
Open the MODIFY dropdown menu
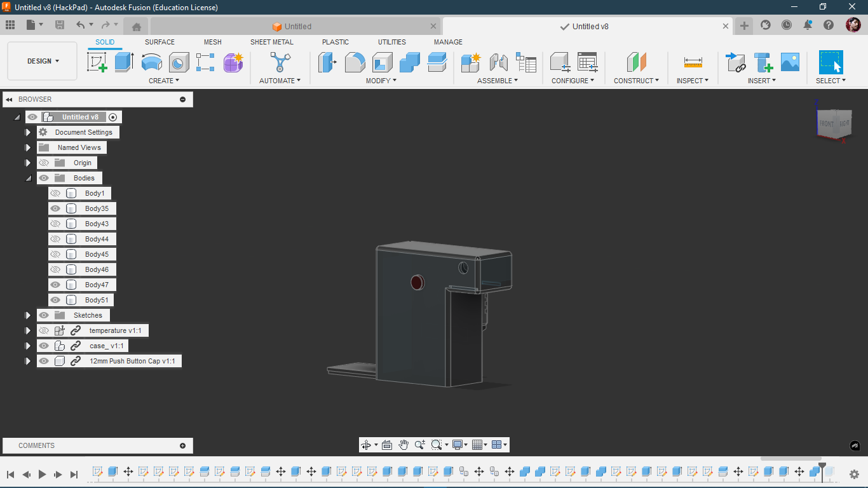pos(381,81)
